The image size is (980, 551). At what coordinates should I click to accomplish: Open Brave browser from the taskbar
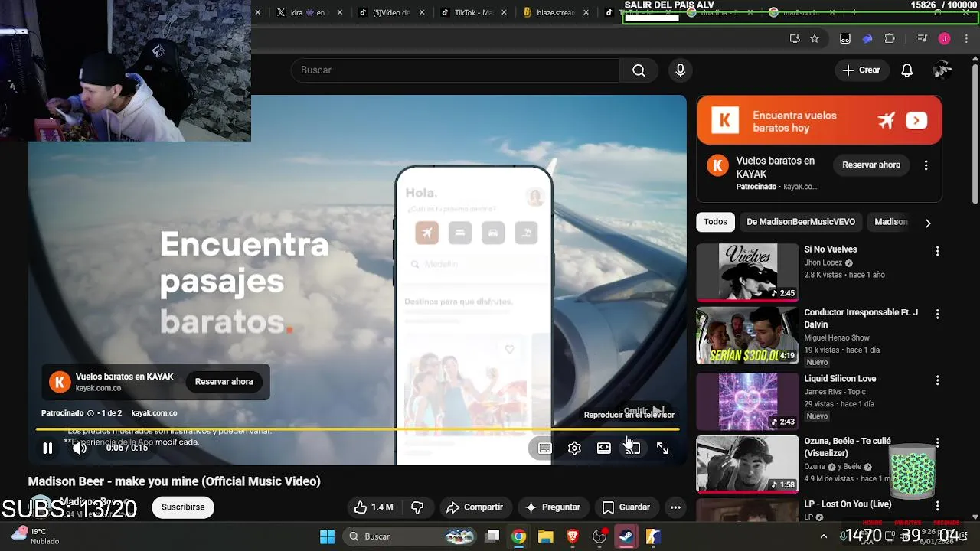pyautogui.click(x=572, y=536)
